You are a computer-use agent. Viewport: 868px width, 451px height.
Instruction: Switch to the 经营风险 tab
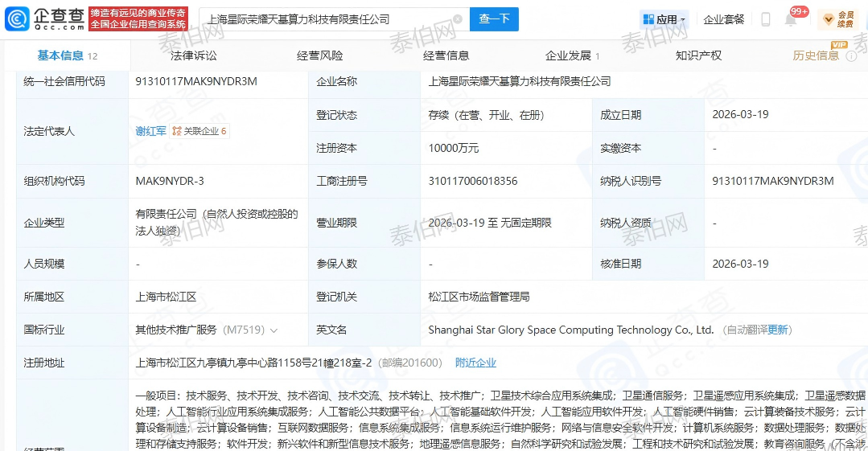[x=319, y=55]
